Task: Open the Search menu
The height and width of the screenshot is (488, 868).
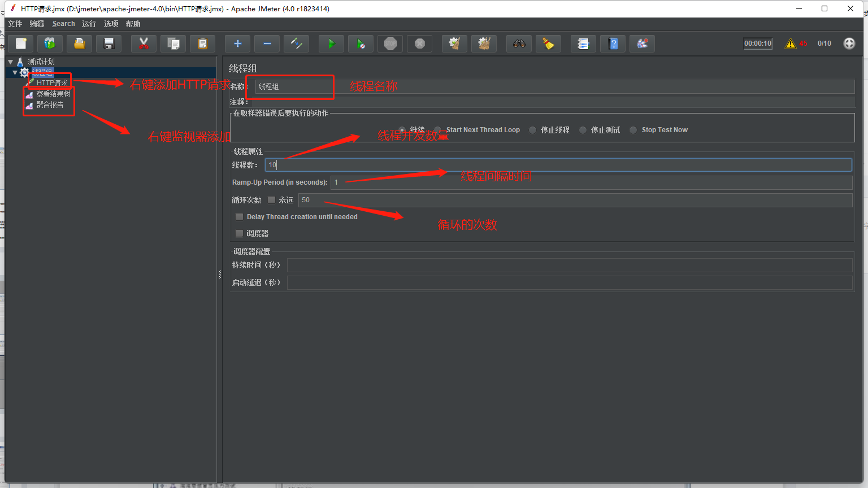Action: (x=64, y=24)
